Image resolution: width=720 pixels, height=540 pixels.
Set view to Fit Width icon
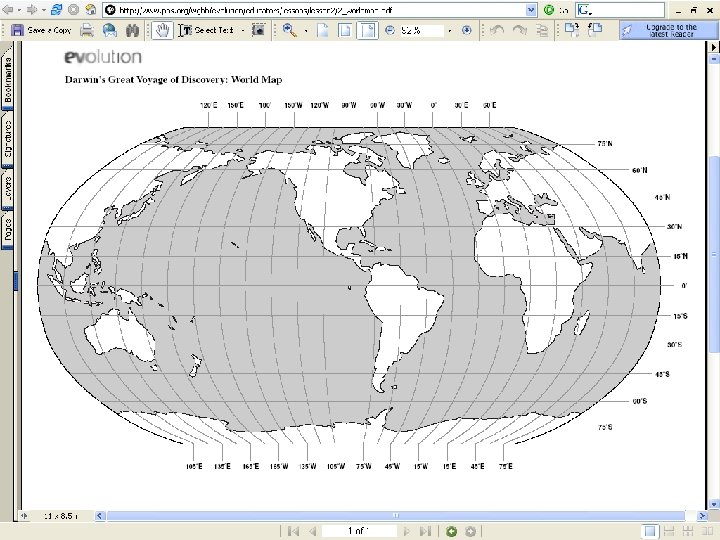pyautogui.click(x=367, y=30)
